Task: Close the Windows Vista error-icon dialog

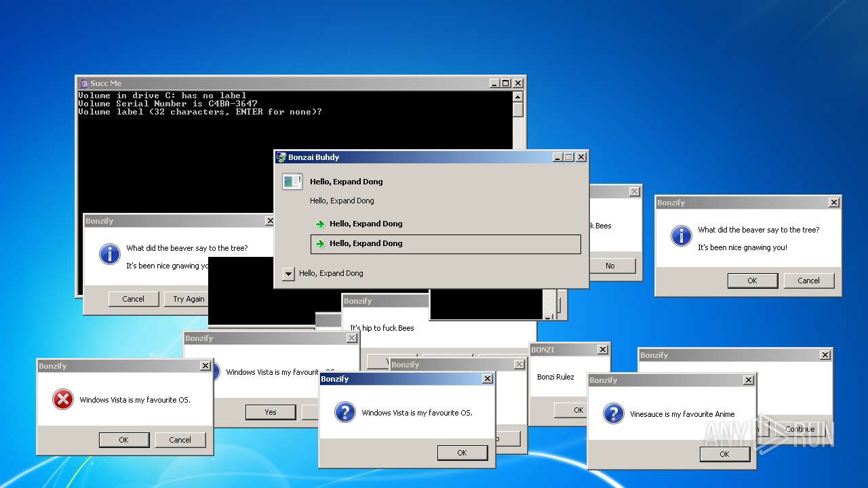Action: coord(205,366)
